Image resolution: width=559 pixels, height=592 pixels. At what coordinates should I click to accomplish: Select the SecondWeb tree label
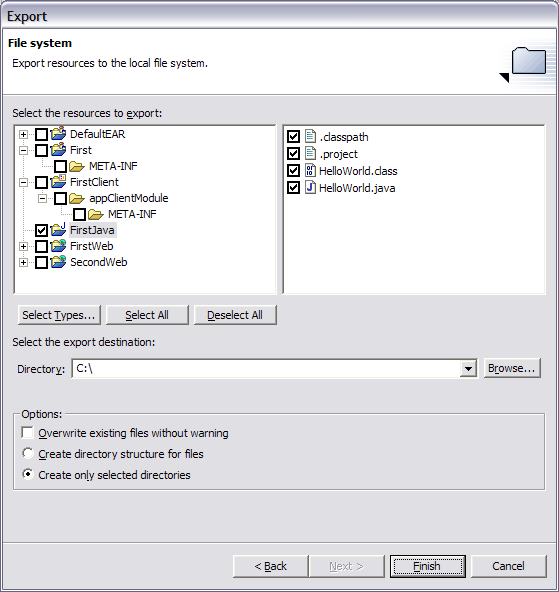99,262
